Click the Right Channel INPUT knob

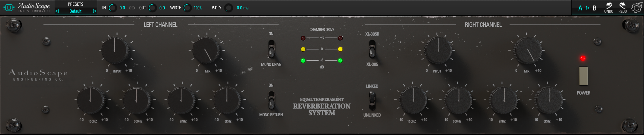438,50
